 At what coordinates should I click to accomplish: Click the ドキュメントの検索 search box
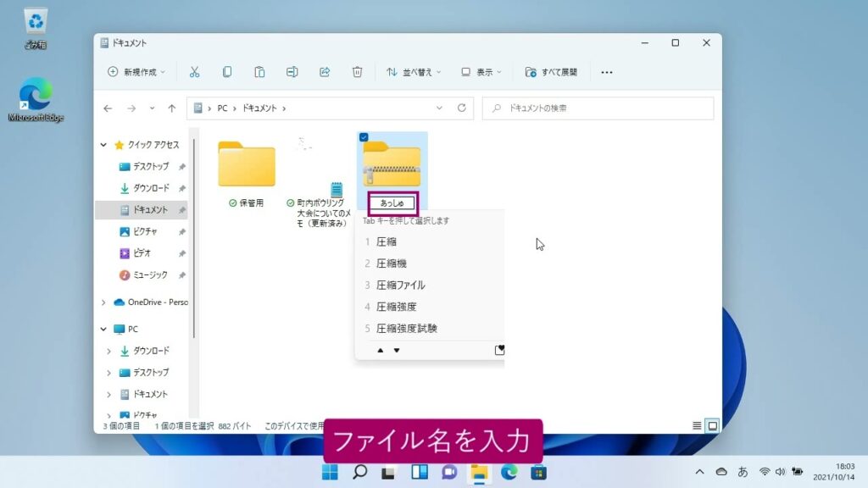598,108
